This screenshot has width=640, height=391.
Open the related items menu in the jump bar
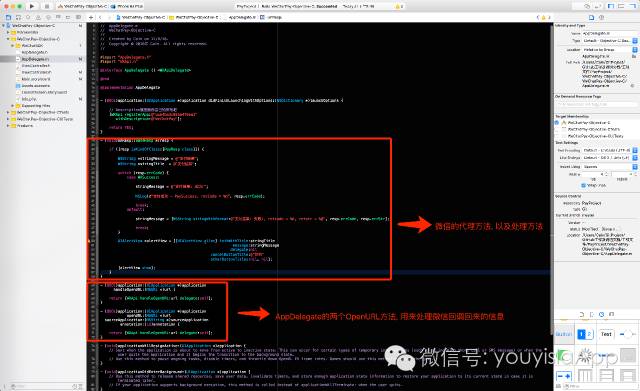[x=91, y=18]
